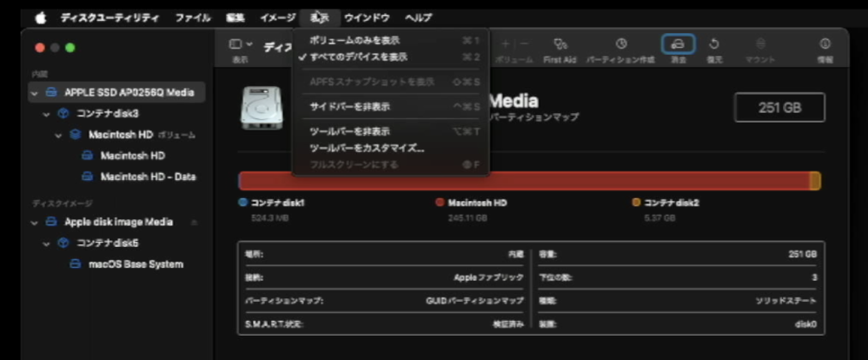Click the red Macintosh HD usage bar segment

(524, 181)
